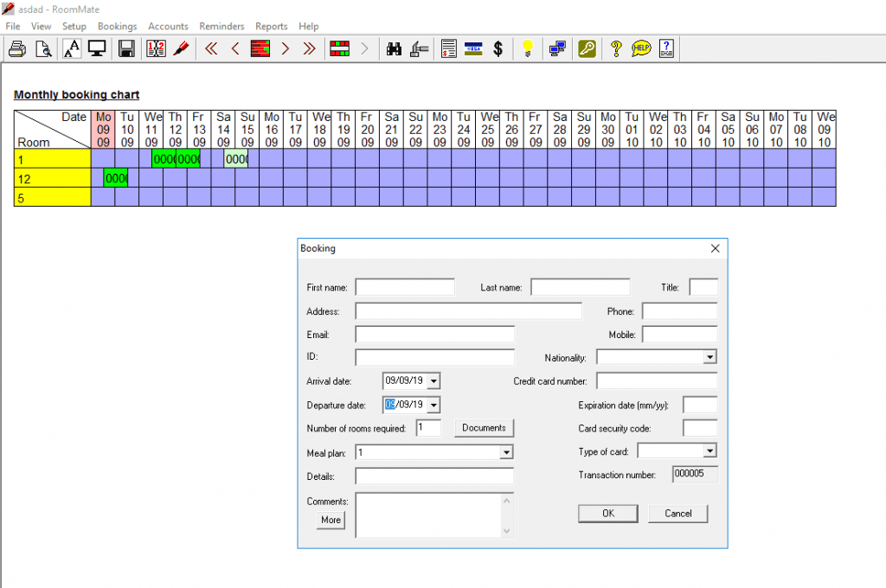
Task: Click the red-green room grid icon
Action: 339,49
